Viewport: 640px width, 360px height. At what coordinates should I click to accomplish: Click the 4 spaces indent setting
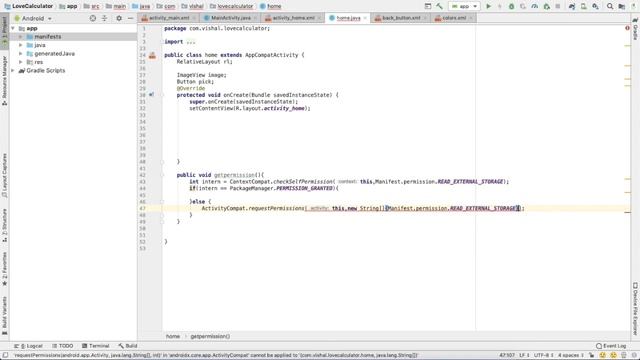[571, 356]
